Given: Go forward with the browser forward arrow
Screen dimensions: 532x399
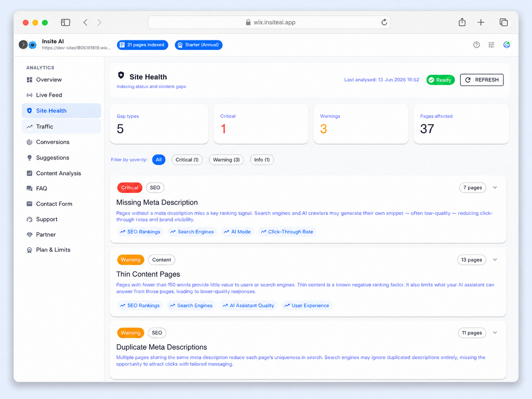Looking at the screenshot, I should coord(99,22).
